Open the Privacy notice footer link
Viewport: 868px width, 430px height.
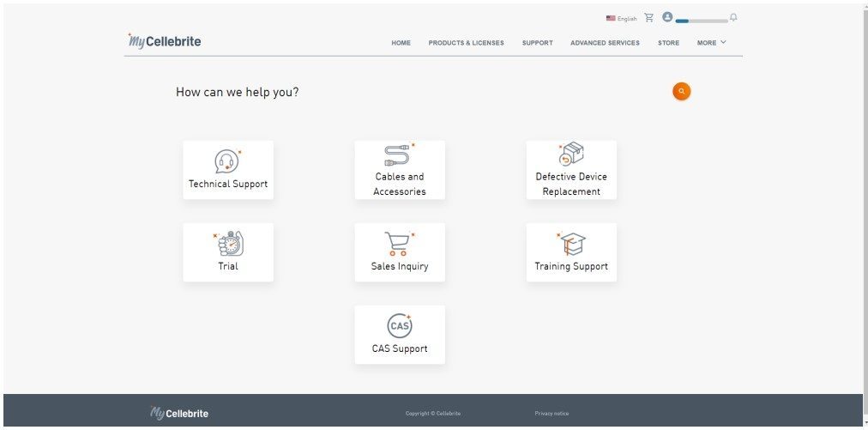[552, 414]
